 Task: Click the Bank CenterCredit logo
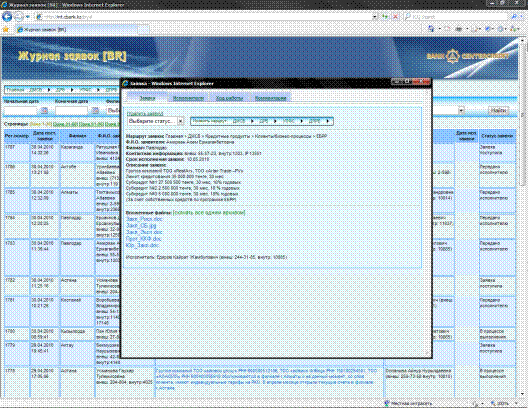468,56
